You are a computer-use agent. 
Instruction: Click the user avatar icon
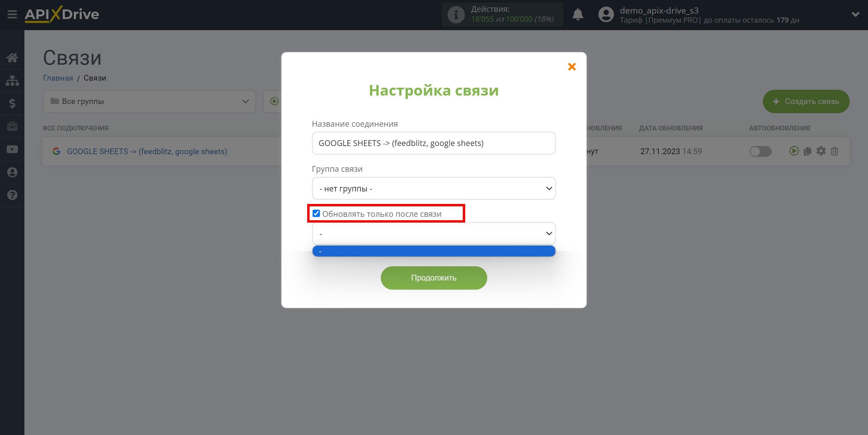pos(606,15)
